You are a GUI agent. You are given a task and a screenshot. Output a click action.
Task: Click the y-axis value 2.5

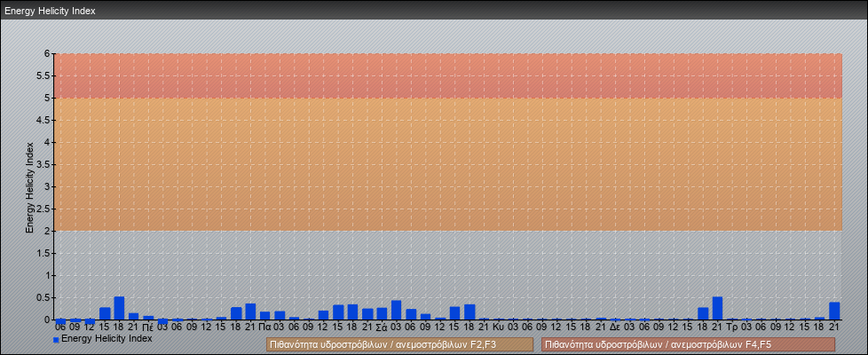coord(43,209)
